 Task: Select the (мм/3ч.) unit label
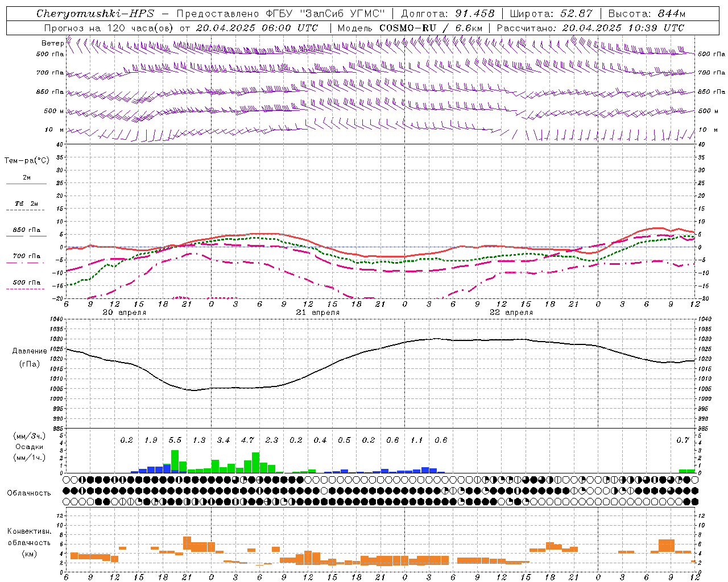[x=29, y=436]
